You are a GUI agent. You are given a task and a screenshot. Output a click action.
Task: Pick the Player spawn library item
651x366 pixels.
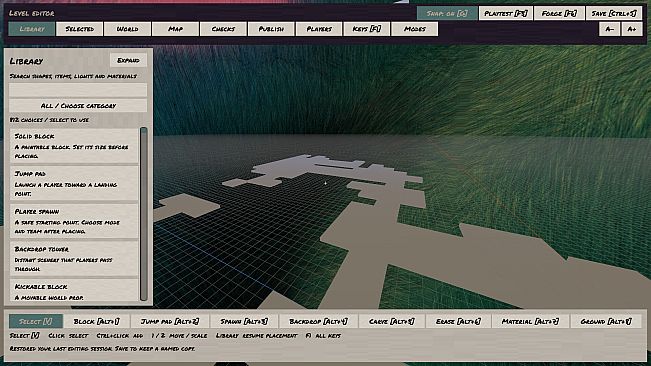click(x=74, y=221)
